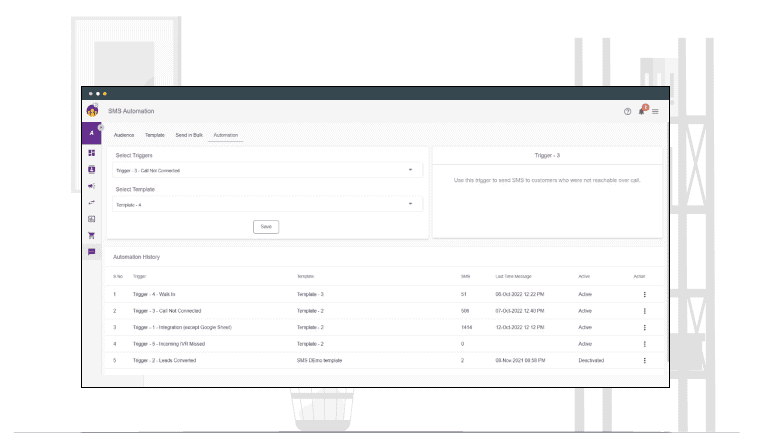Click the megaphone campaign icon in sidebar

click(x=93, y=185)
